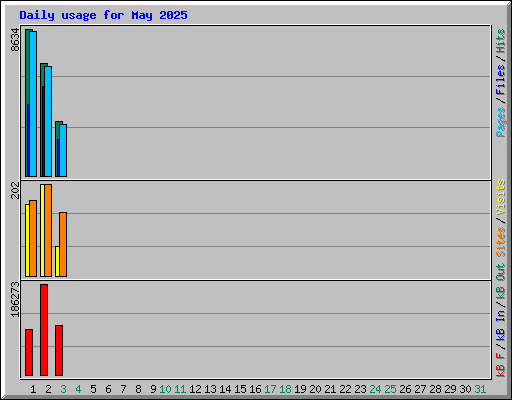The height and width of the screenshot is (400, 512).
Task: Select the 8634 axis value
Action: (15, 40)
